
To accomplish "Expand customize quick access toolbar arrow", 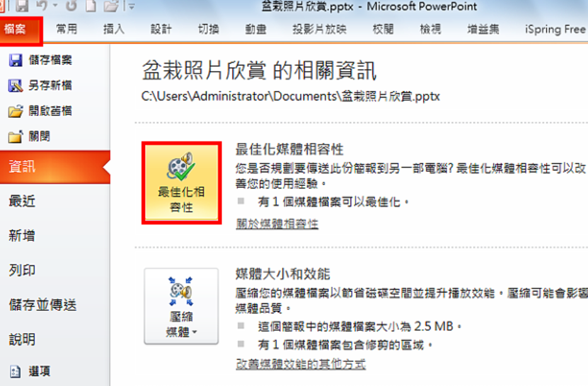I will pos(131,6).
